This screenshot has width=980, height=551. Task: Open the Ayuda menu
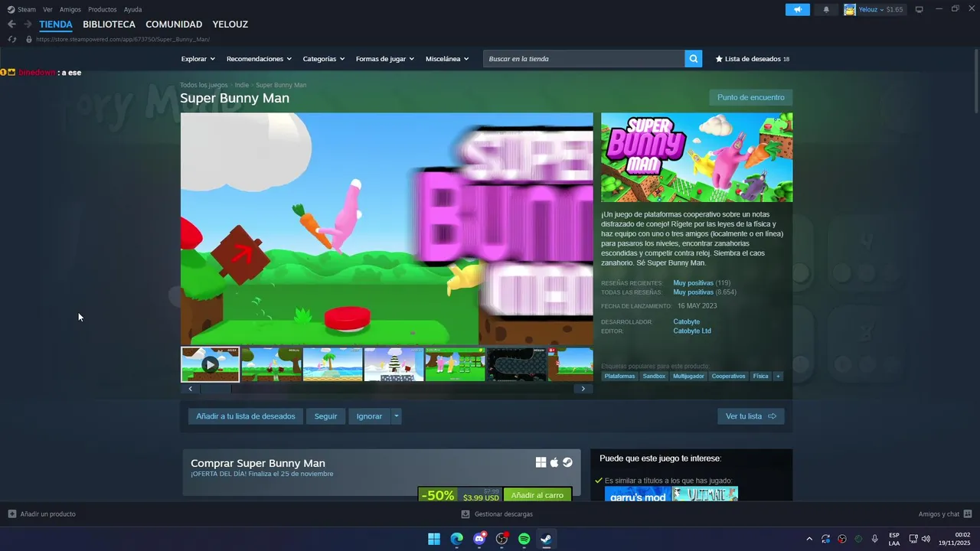click(132, 9)
